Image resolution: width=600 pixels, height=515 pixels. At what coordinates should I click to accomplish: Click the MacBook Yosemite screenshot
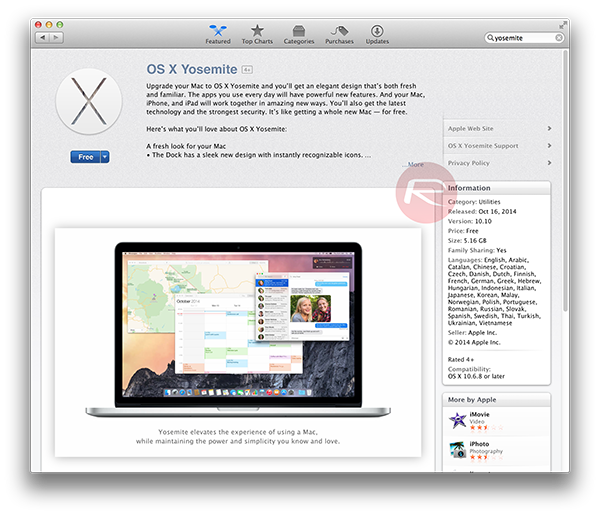[x=238, y=342]
